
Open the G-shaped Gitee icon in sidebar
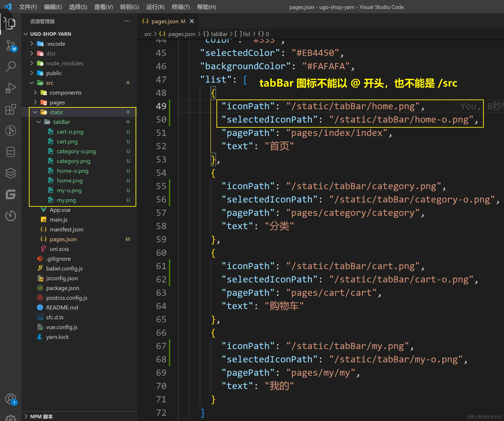[x=11, y=195]
